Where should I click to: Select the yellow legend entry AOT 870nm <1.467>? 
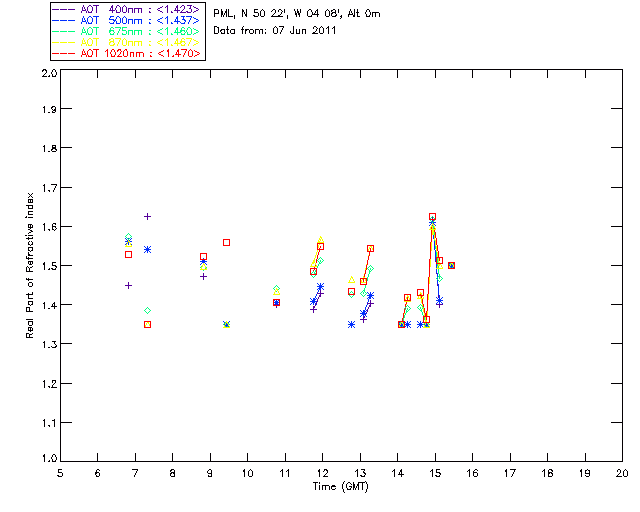[126, 42]
